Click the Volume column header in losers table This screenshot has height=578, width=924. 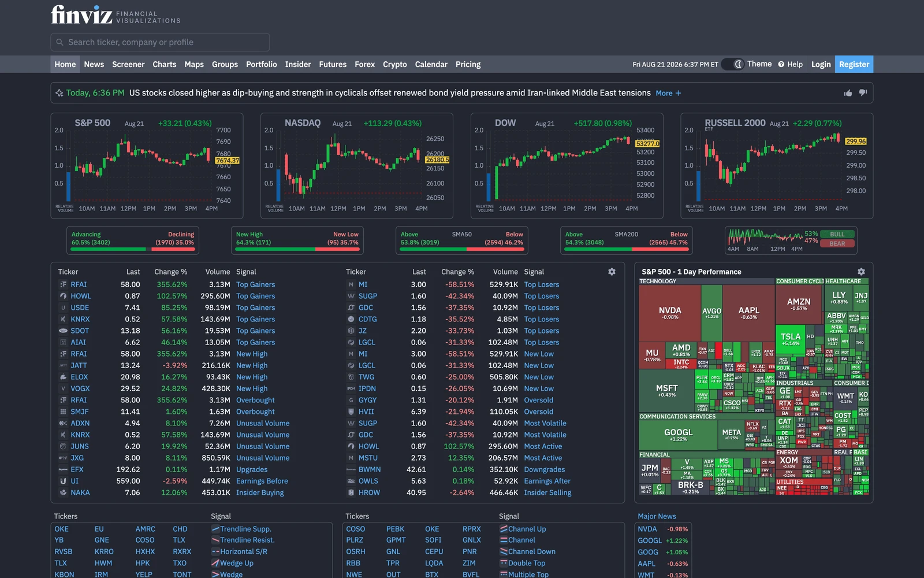(x=505, y=272)
